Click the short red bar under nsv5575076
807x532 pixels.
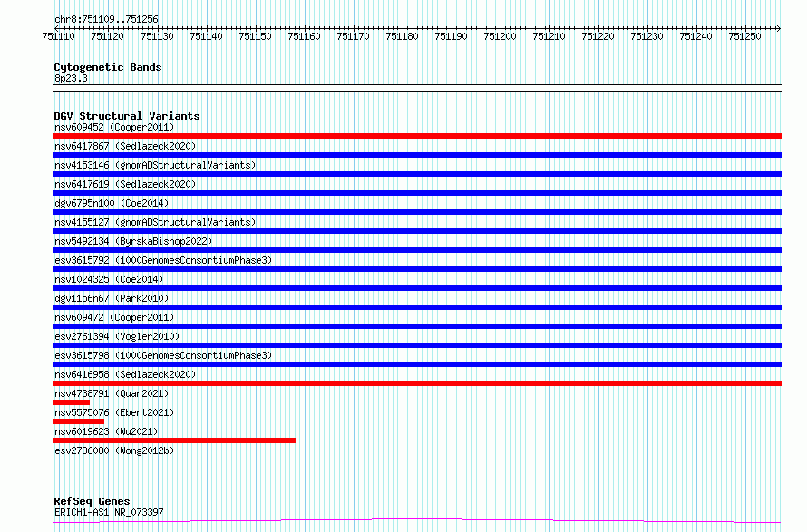79,421
